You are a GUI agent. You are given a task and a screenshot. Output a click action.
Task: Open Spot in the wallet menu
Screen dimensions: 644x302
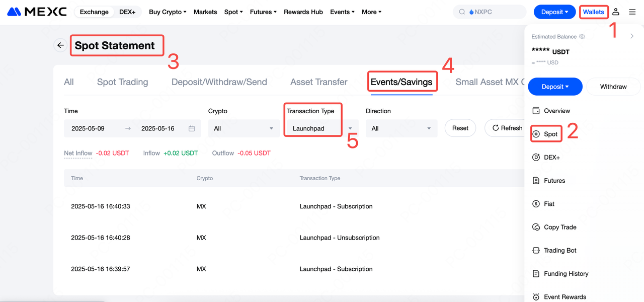coord(551,134)
